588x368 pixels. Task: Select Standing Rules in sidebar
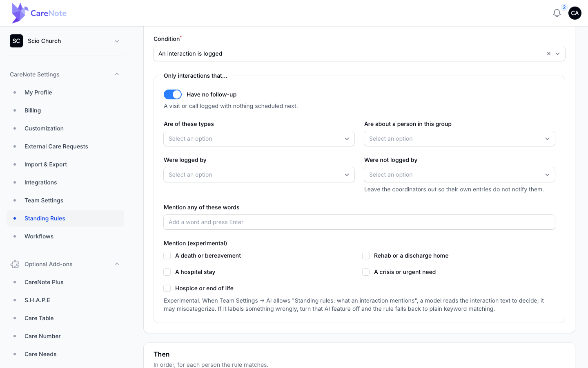pos(65,218)
